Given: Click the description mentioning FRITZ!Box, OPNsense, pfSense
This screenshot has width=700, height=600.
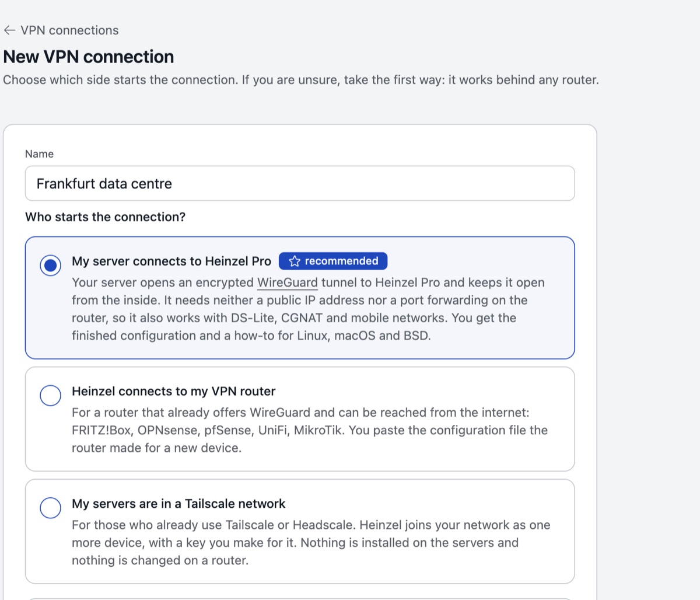Looking at the screenshot, I should [310, 430].
